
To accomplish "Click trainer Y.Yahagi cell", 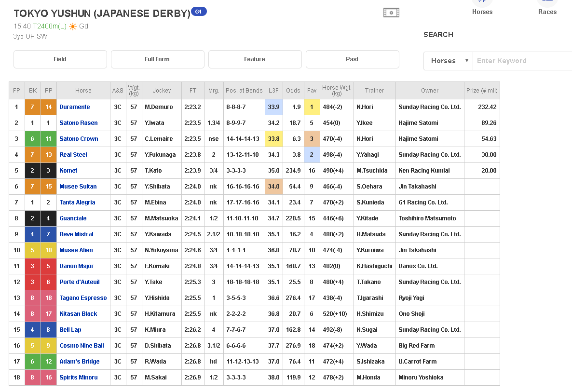I will 375,155.
